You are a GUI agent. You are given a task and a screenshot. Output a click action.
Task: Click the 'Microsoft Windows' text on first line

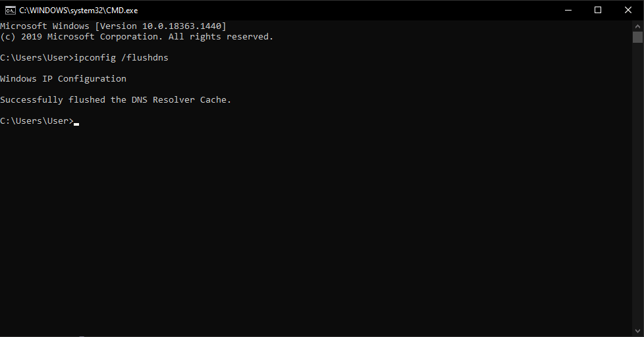[45, 26]
